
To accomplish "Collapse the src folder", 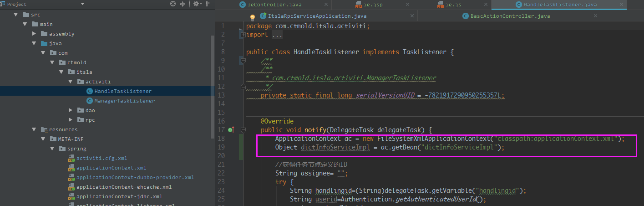I will point(15,15).
